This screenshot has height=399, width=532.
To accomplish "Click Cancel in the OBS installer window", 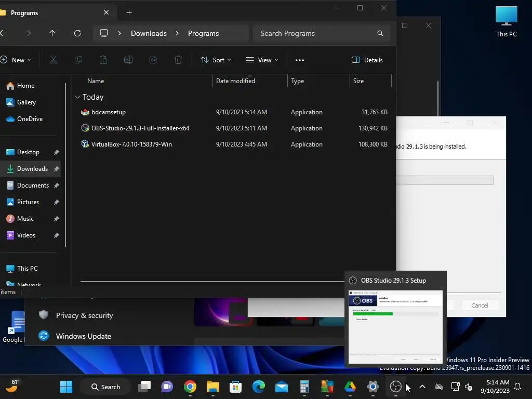I will click(x=480, y=305).
